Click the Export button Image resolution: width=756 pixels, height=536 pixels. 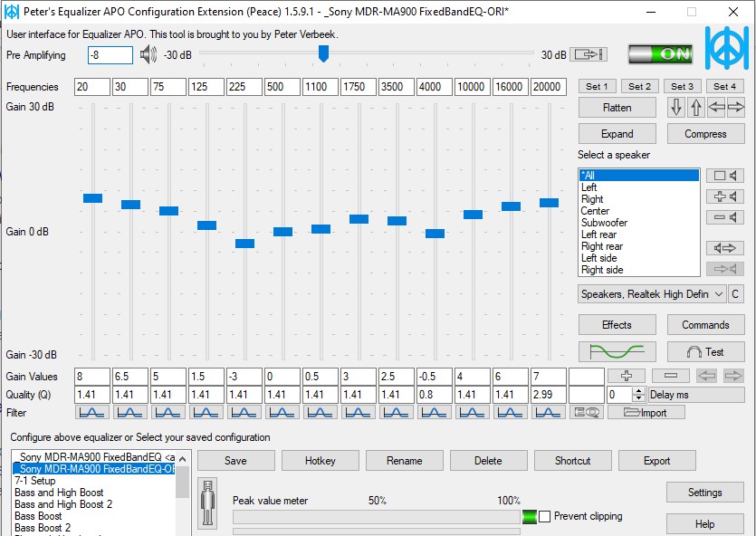(657, 461)
